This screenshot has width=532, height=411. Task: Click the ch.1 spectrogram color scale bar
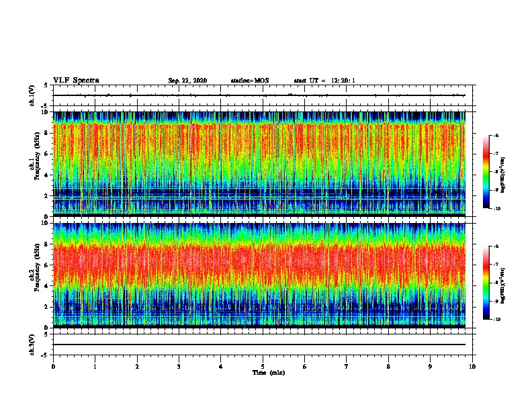(486, 172)
